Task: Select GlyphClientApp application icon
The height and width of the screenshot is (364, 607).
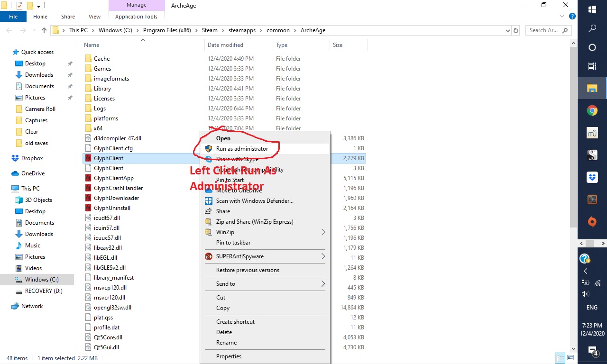Action: click(88, 178)
